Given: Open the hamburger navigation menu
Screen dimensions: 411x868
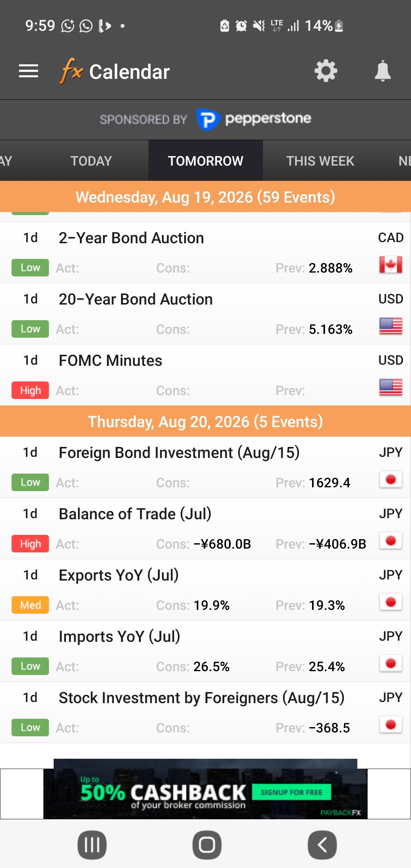Looking at the screenshot, I should [x=29, y=71].
